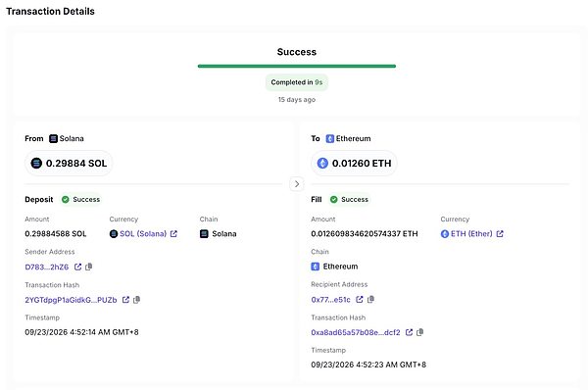Viewport: 588px width, 390px height.
Task: Click the Solana chain icon beside From
Action: 53,139
